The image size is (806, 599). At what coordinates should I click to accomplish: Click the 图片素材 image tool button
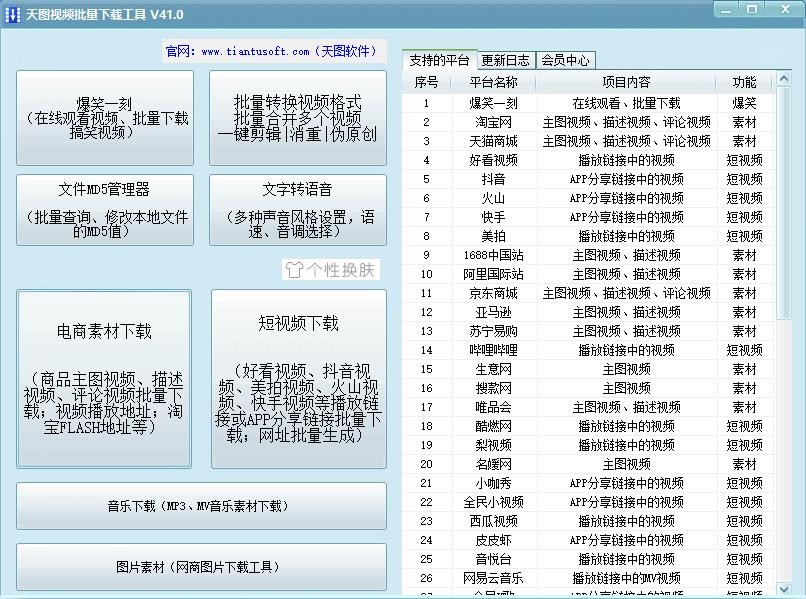[x=201, y=567]
